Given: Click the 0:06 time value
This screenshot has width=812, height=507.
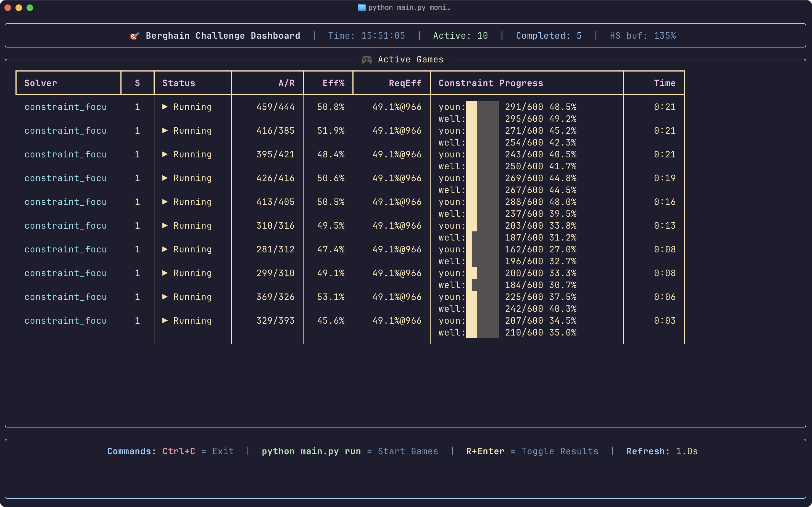Looking at the screenshot, I should coord(665,297).
